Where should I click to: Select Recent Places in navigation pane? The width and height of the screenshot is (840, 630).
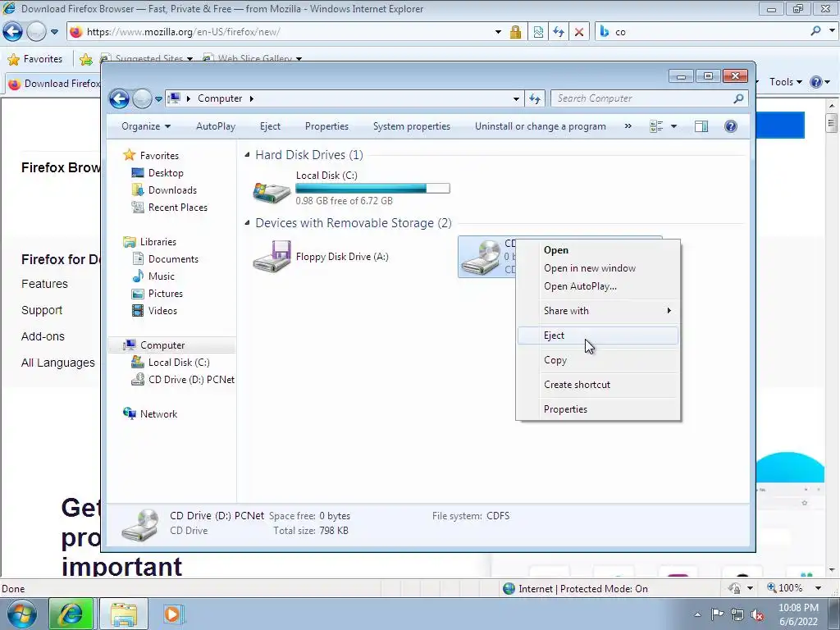pos(177,208)
